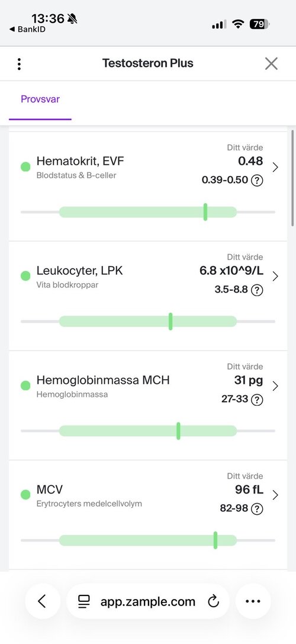Tap the app.zample.com address field
This screenshot has width=296, height=644.
click(x=148, y=601)
